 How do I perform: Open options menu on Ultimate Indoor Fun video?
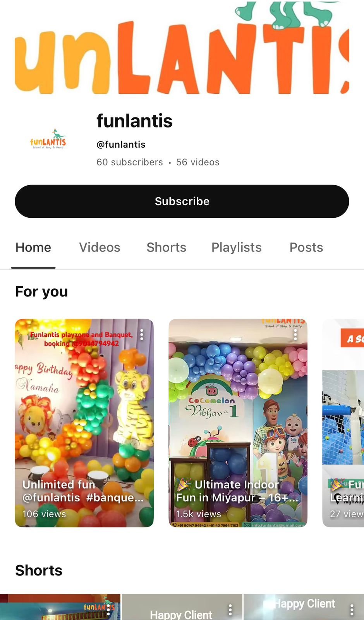(295, 334)
